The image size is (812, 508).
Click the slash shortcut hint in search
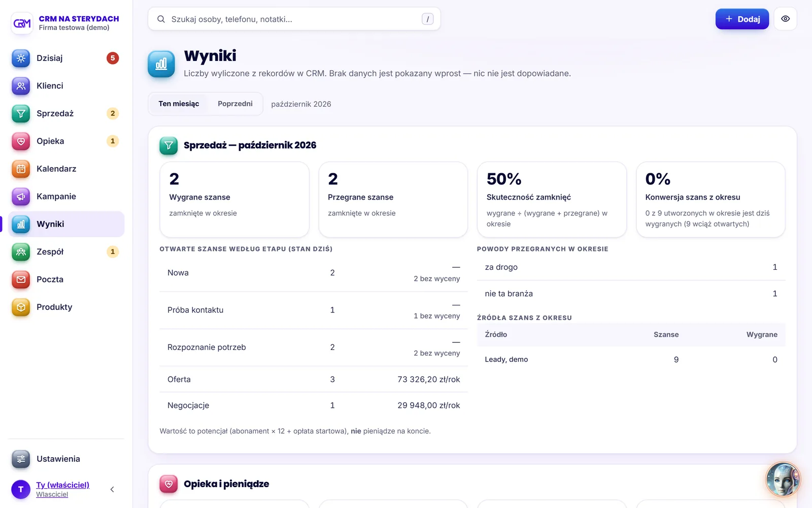(427, 19)
